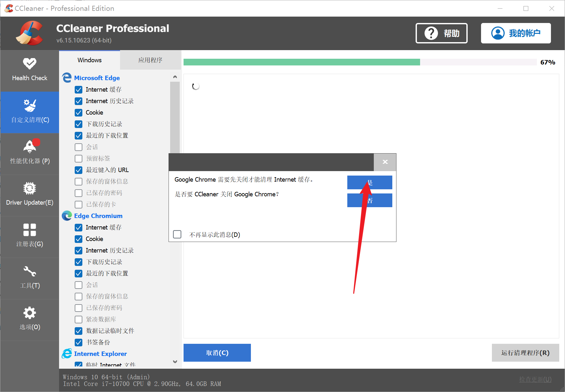Viewport: 565px width, 392px height.
Task: Click 否 to keep Chrome open
Action: [x=370, y=200]
